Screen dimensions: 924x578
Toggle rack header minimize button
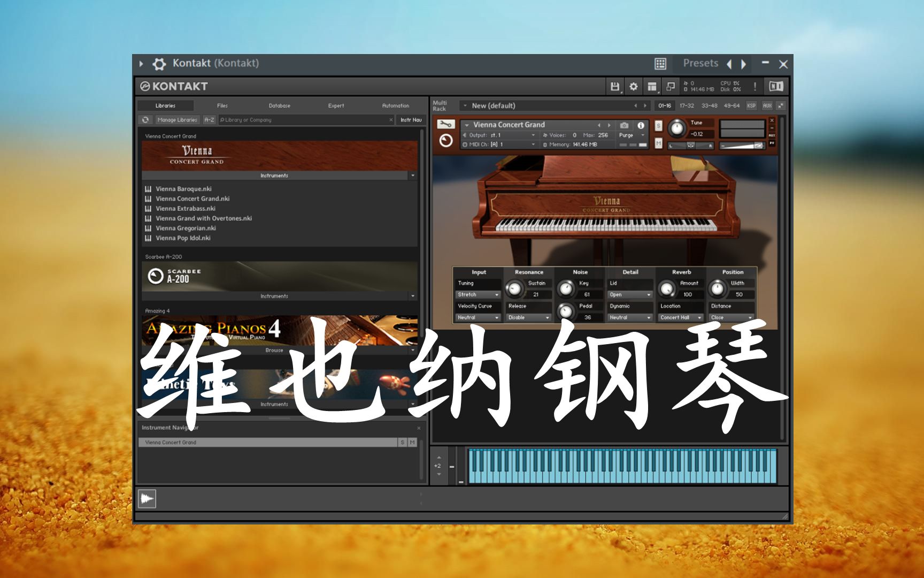pyautogui.click(x=780, y=106)
